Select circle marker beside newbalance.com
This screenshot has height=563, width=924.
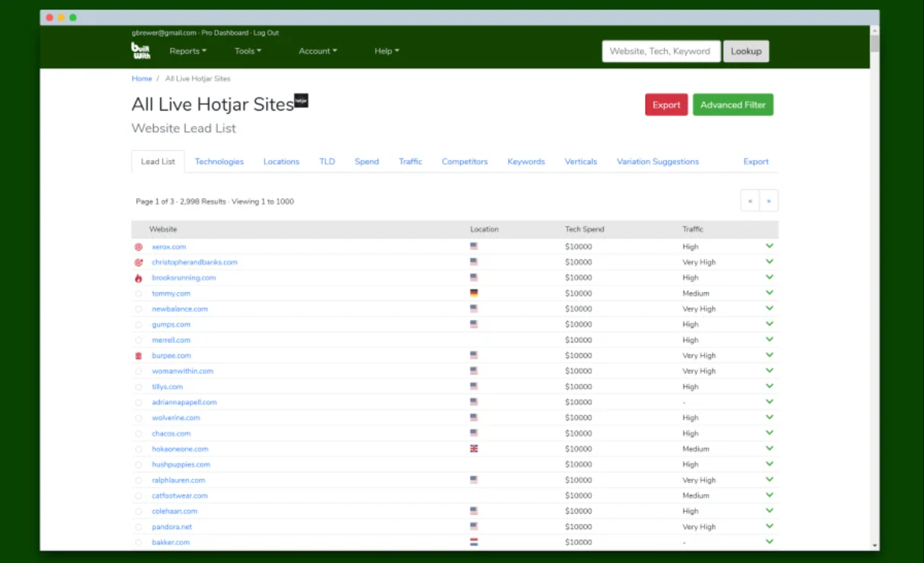139,309
